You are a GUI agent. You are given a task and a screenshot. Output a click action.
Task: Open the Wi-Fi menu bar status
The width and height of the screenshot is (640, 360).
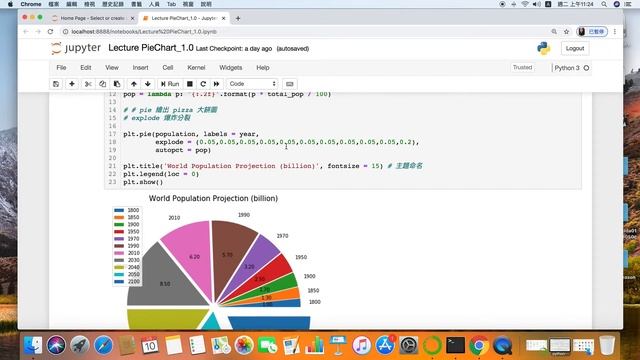[525, 4]
